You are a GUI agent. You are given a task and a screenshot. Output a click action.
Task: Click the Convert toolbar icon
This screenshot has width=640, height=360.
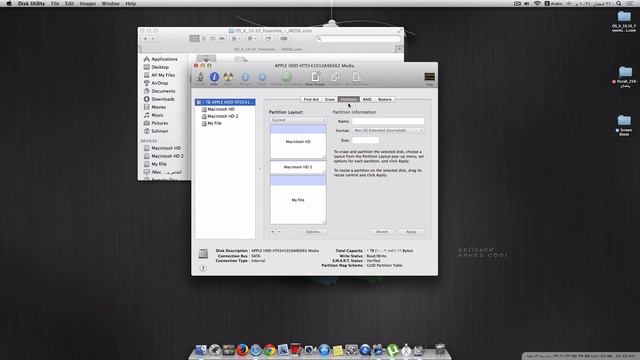coord(335,77)
